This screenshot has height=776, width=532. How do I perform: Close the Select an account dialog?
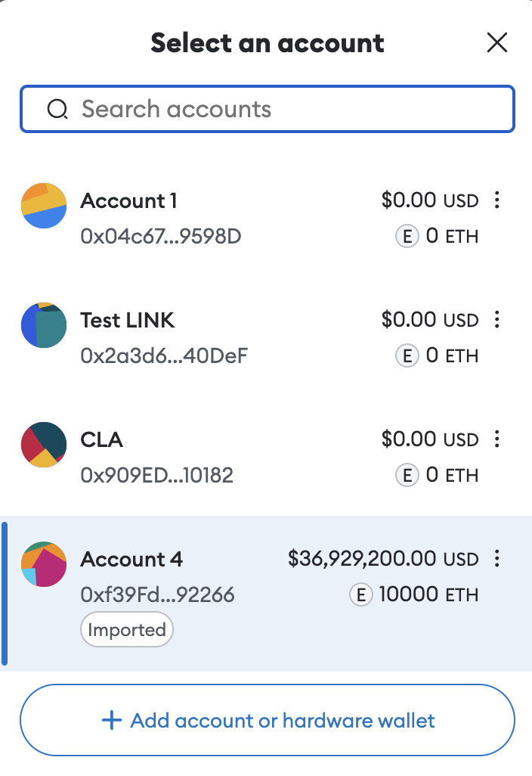497,42
